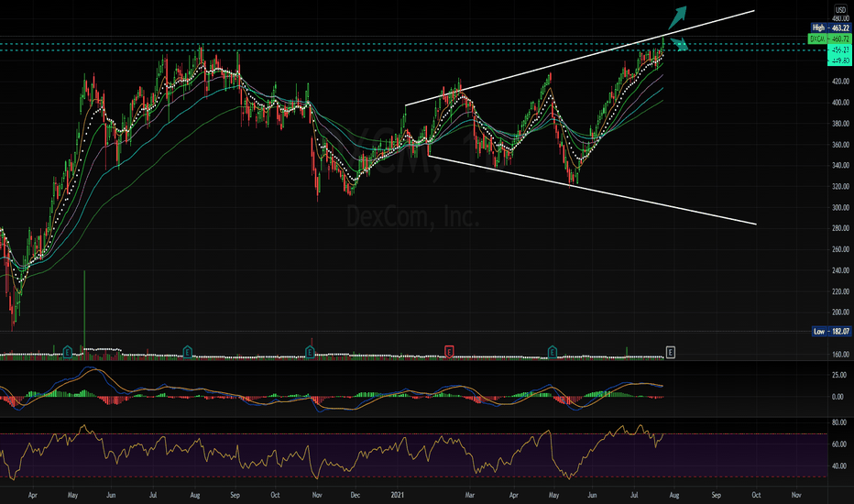Click the 2021 label on the time axis
Image resolution: width=854 pixels, height=504 pixels.
point(398,495)
